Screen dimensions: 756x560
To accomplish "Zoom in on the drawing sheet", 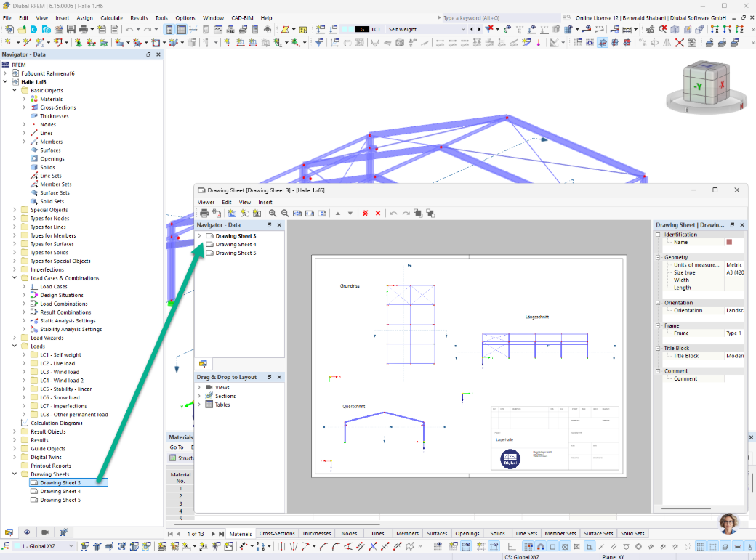I will coord(273,213).
